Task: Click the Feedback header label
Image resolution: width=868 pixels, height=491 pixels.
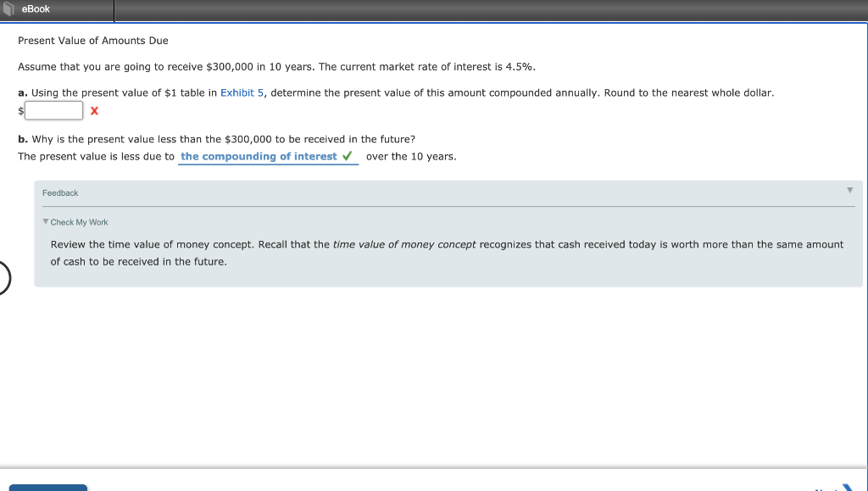Action: 60,192
